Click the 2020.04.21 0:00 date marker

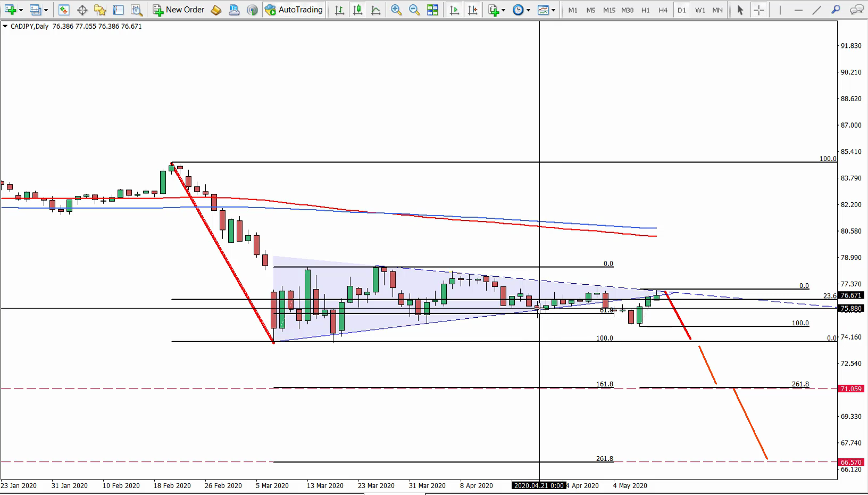click(x=539, y=485)
